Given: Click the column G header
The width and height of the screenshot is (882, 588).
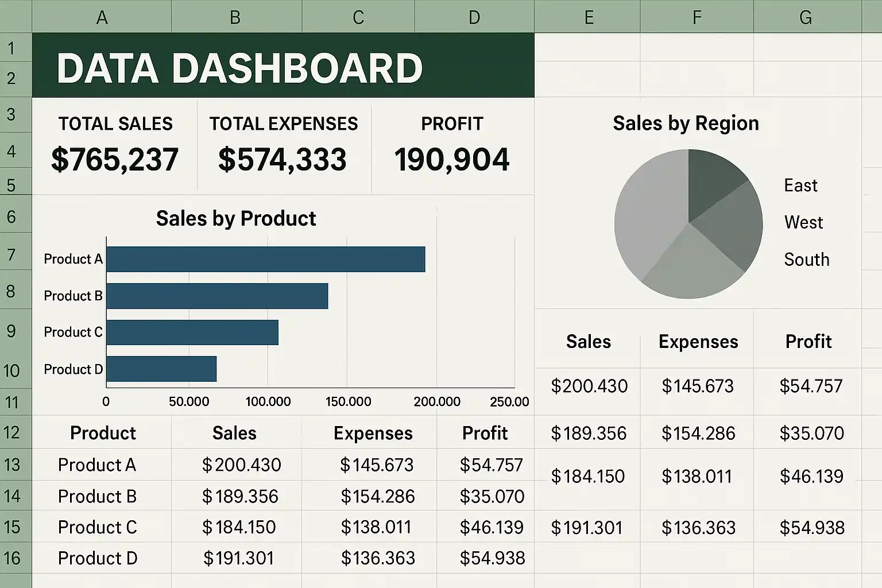Looking at the screenshot, I should [806, 17].
